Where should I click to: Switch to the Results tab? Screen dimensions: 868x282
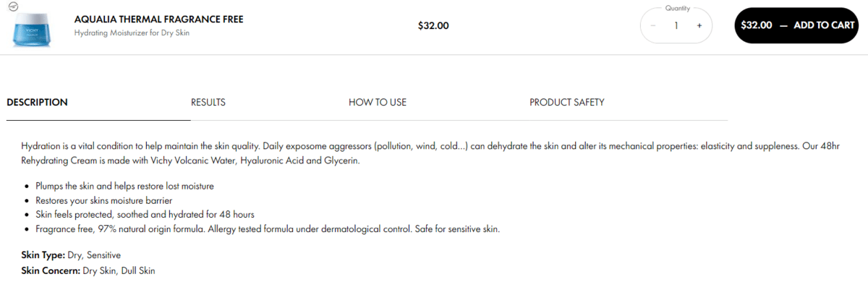click(208, 102)
